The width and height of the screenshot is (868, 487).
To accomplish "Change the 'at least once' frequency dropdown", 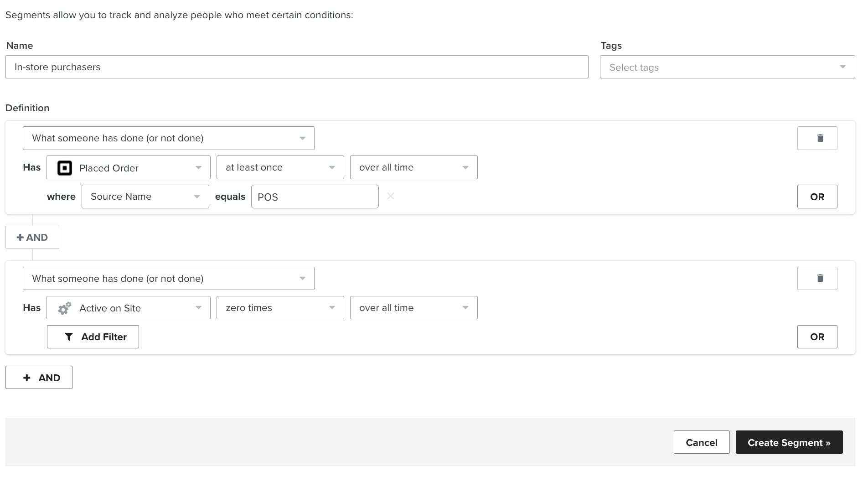I will click(x=280, y=167).
